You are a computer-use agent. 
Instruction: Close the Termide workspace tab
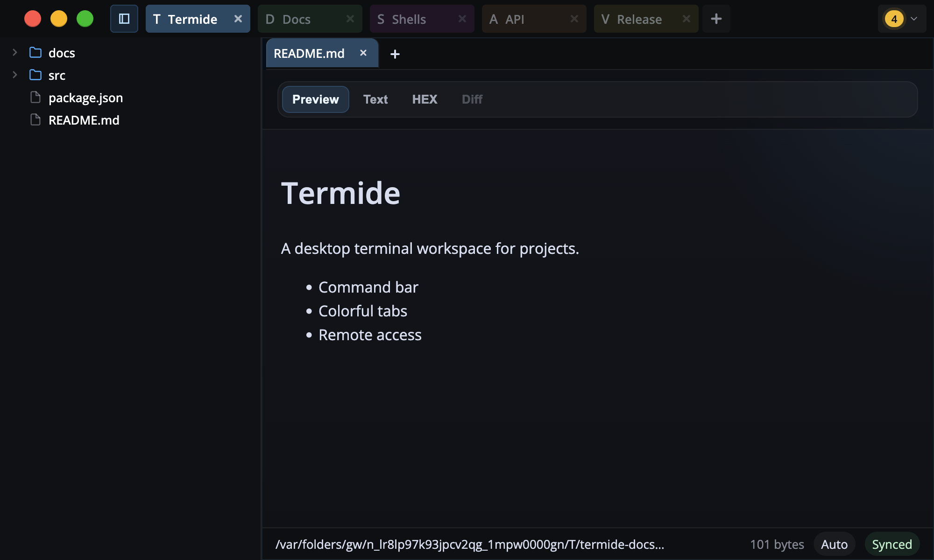point(238,19)
